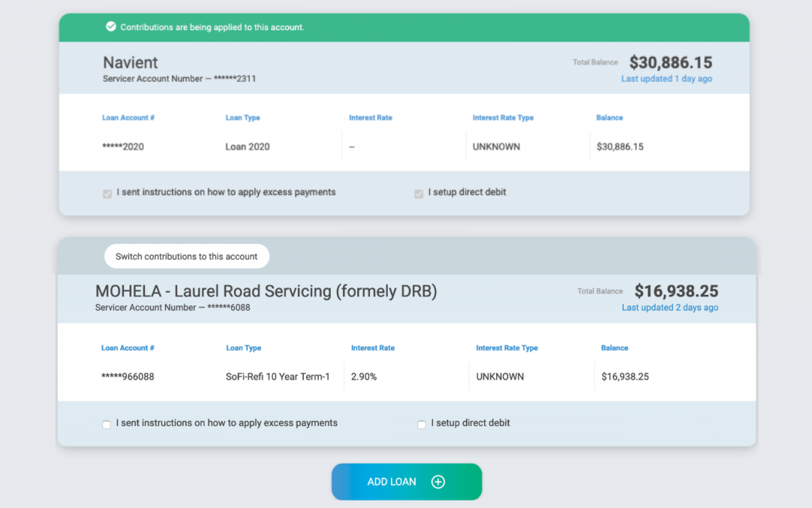Switch contributions to MOHELA account
The image size is (812, 508).
[x=186, y=256]
